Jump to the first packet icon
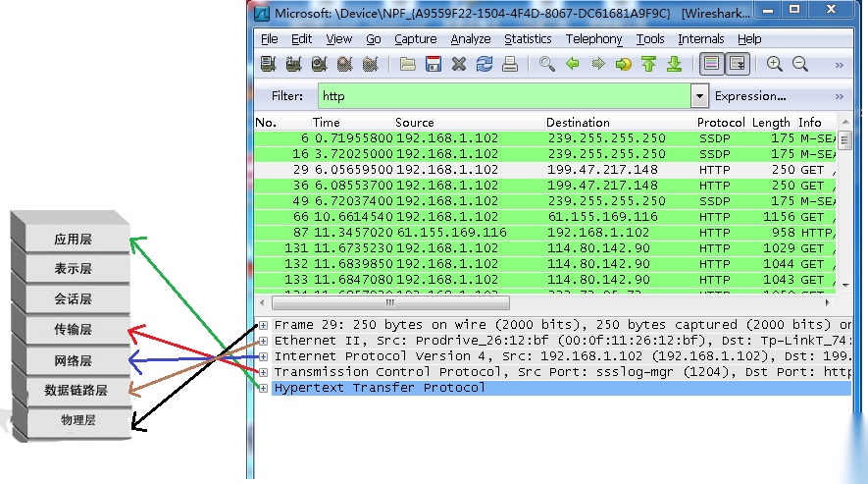Image resolution: width=868 pixels, height=484 pixels. (648, 65)
